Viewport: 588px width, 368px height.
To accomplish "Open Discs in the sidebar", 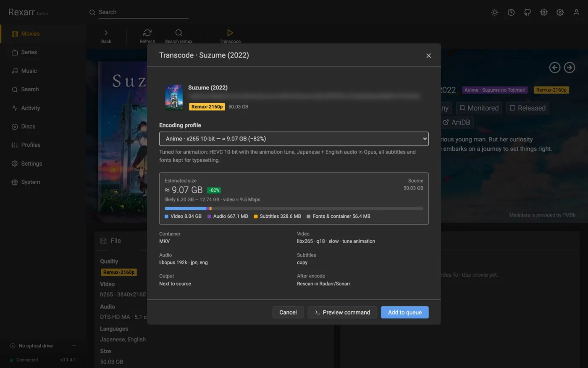I will pos(43,126).
